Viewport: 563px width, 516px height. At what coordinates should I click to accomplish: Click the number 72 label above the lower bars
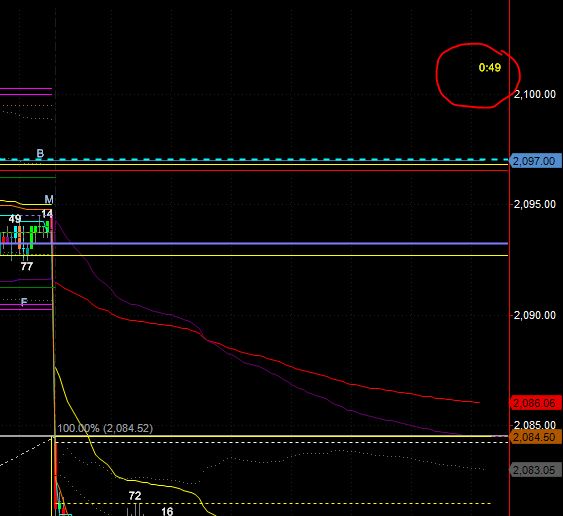coord(135,496)
